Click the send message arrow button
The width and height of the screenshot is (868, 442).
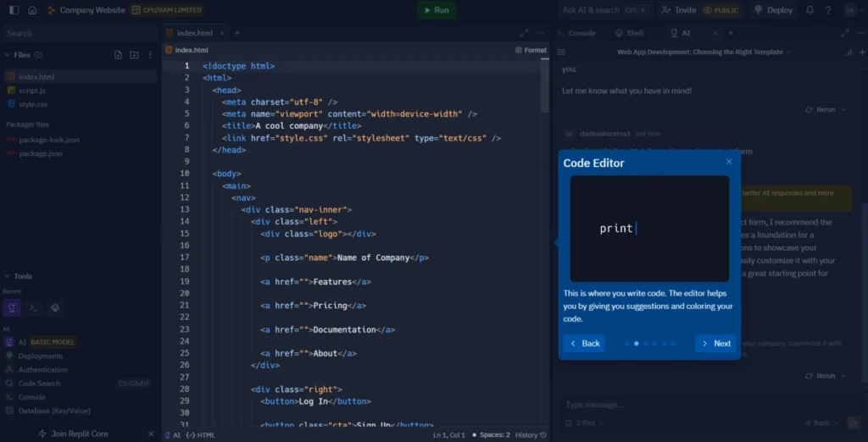point(854,423)
